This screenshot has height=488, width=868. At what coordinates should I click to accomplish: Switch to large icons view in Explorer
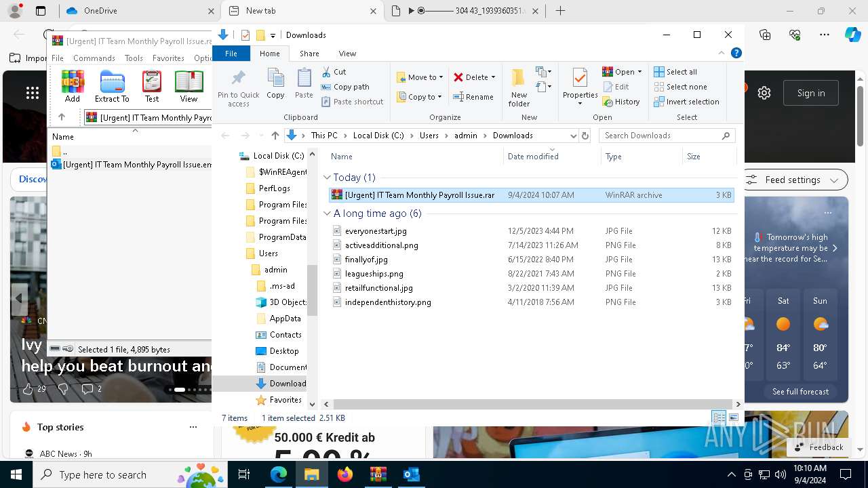click(x=733, y=418)
